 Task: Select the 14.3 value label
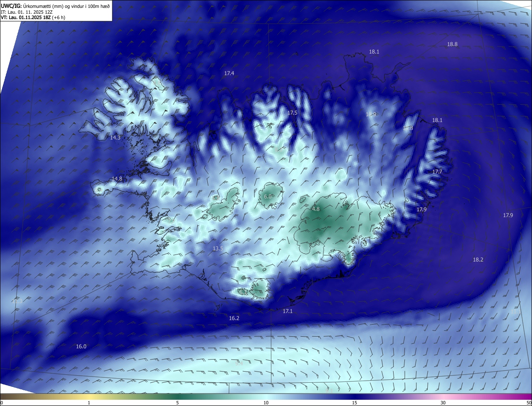(115, 137)
